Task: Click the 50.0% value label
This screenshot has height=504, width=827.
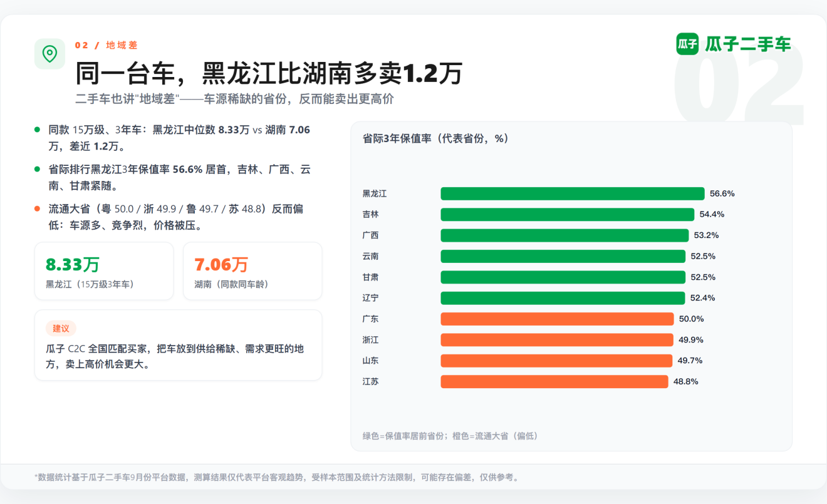Action: tap(692, 319)
